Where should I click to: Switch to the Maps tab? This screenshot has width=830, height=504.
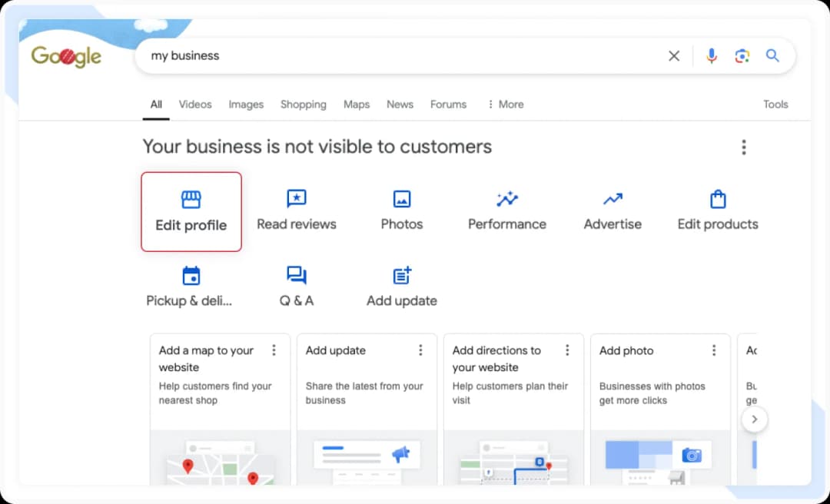(x=357, y=104)
